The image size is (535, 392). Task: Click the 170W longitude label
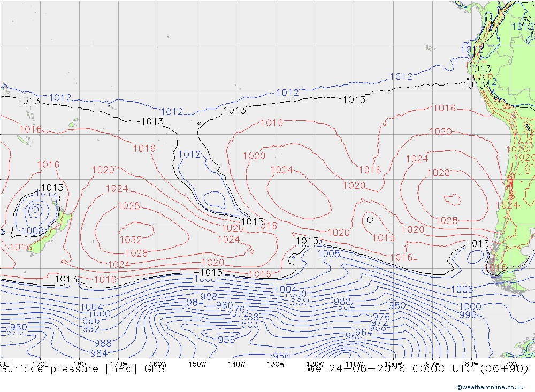[x=119, y=364]
